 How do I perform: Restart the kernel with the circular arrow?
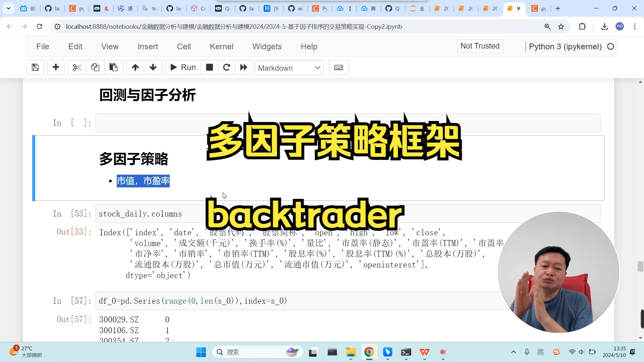point(226,67)
